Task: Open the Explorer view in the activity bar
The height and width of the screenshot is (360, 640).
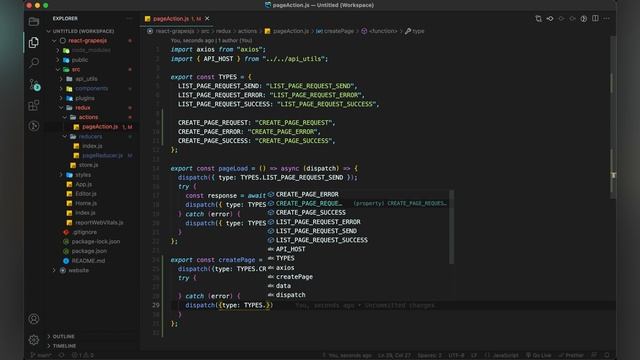Action: [x=34, y=42]
